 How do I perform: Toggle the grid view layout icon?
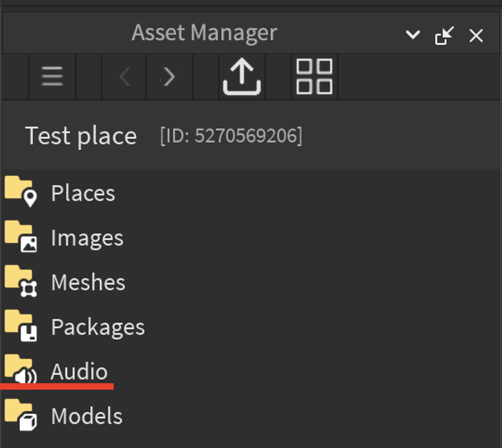[x=314, y=77]
